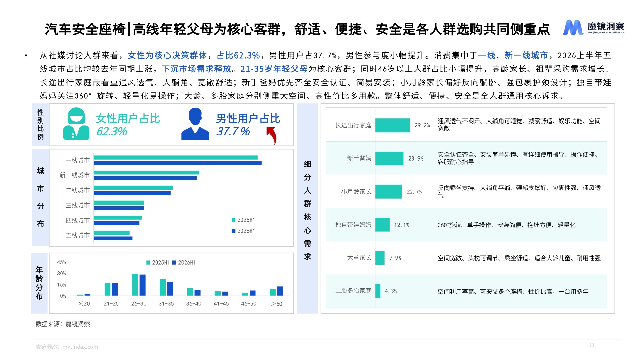The image size is (644, 362).
Task: Click the 城市分布 section header
Action: pos(41,197)
